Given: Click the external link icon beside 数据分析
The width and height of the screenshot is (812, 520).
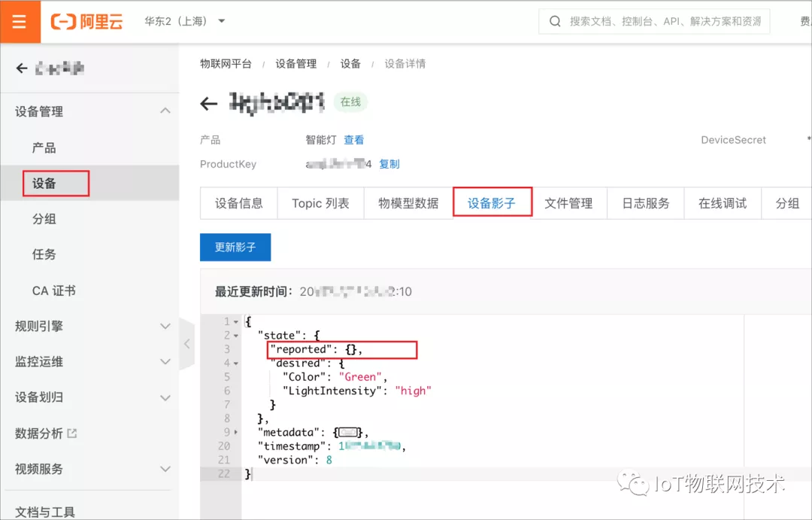Looking at the screenshot, I should pos(72,433).
